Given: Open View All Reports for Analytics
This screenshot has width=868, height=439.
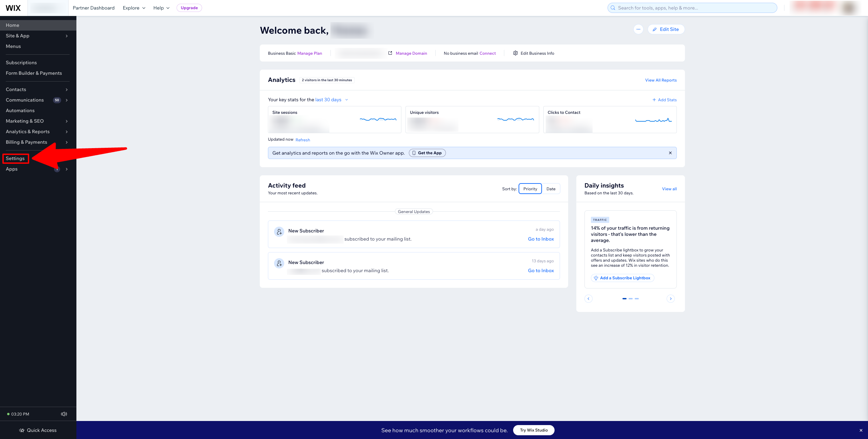Looking at the screenshot, I should [x=660, y=80].
